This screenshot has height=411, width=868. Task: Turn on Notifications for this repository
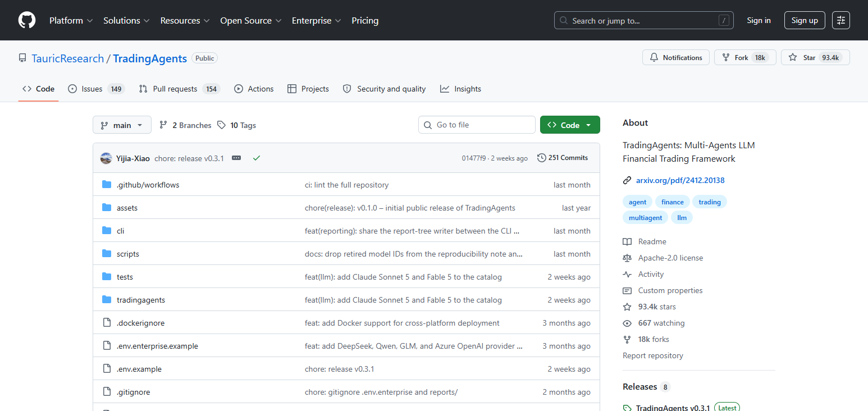676,57
